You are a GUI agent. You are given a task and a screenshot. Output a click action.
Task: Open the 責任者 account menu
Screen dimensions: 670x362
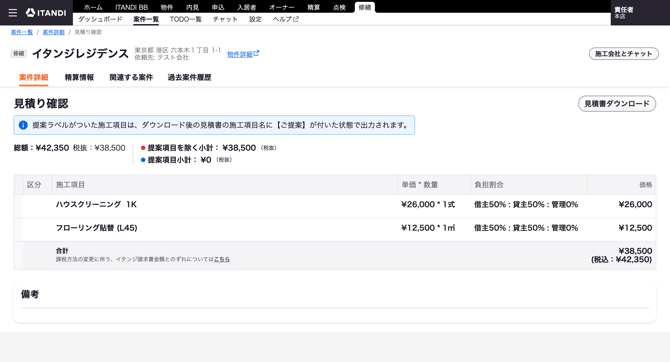(x=640, y=13)
